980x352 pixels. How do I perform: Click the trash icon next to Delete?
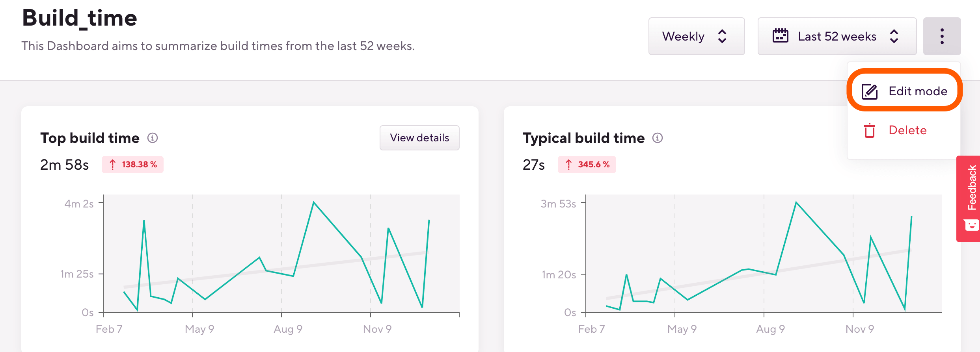869,130
